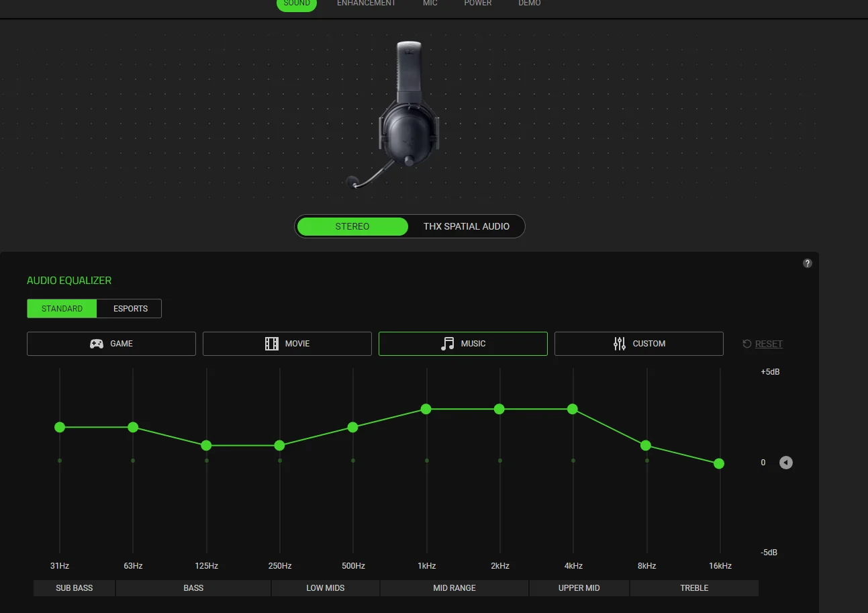Click the Bass range label
This screenshot has height=613, width=868.
(193, 588)
